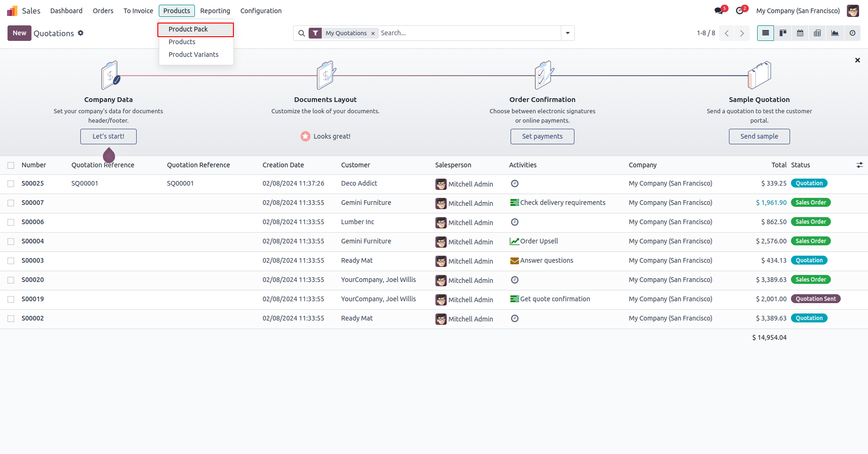The height and width of the screenshot is (454, 868).
Task: Open the Check delivery requirements activity
Action: point(558,203)
